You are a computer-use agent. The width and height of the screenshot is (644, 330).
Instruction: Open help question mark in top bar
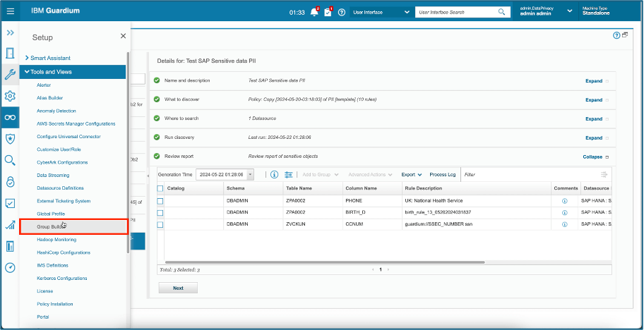pyautogui.click(x=341, y=12)
